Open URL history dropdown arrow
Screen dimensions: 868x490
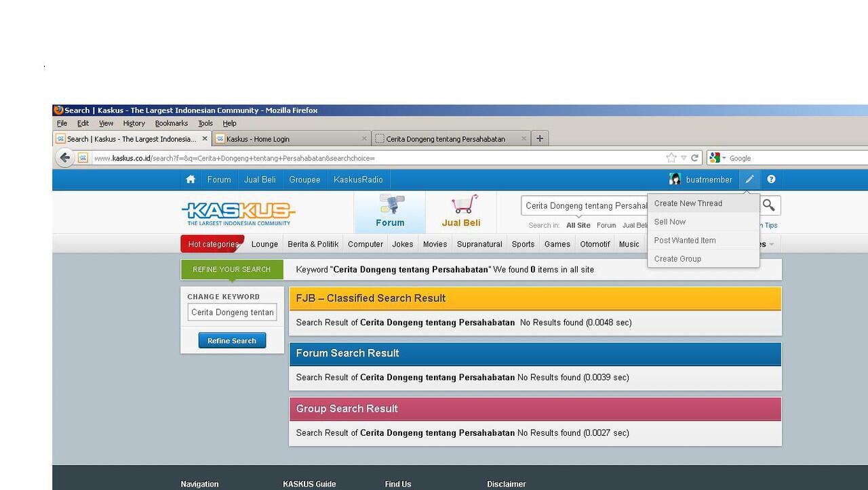click(x=684, y=158)
